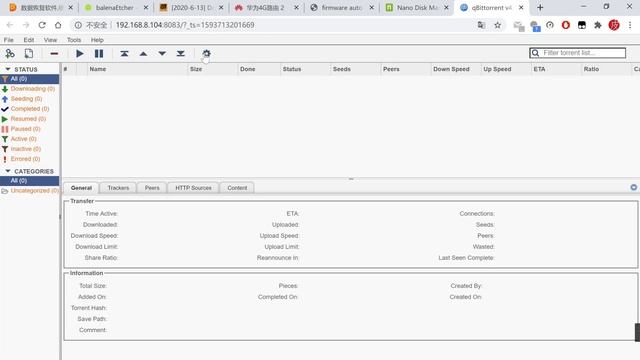The height and width of the screenshot is (360, 640).
Task: Move torrent to bottom of queue
Action: pos(181,53)
